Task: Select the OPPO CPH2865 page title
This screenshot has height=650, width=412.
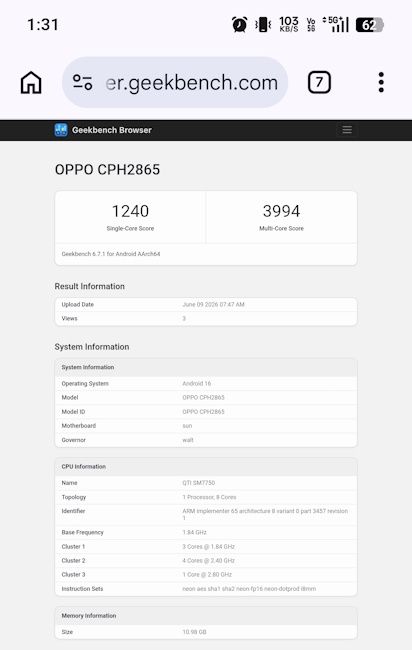Action: pos(107,170)
